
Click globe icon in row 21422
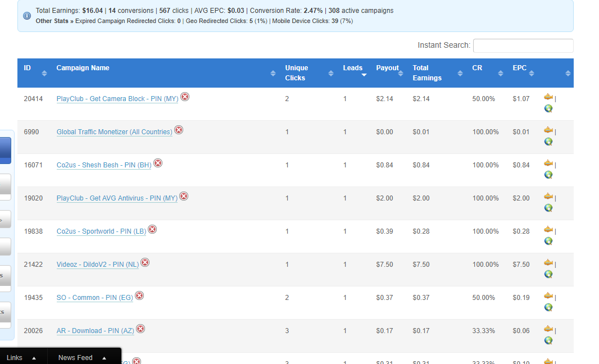[x=548, y=274]
